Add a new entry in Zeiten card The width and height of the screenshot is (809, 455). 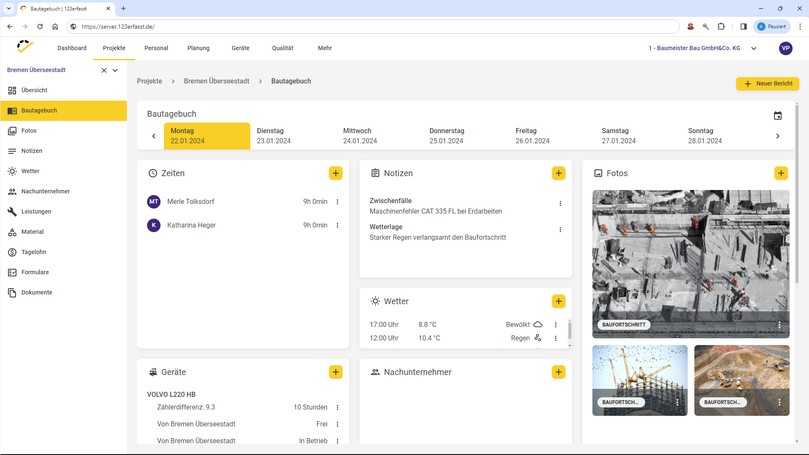(335, 173)
